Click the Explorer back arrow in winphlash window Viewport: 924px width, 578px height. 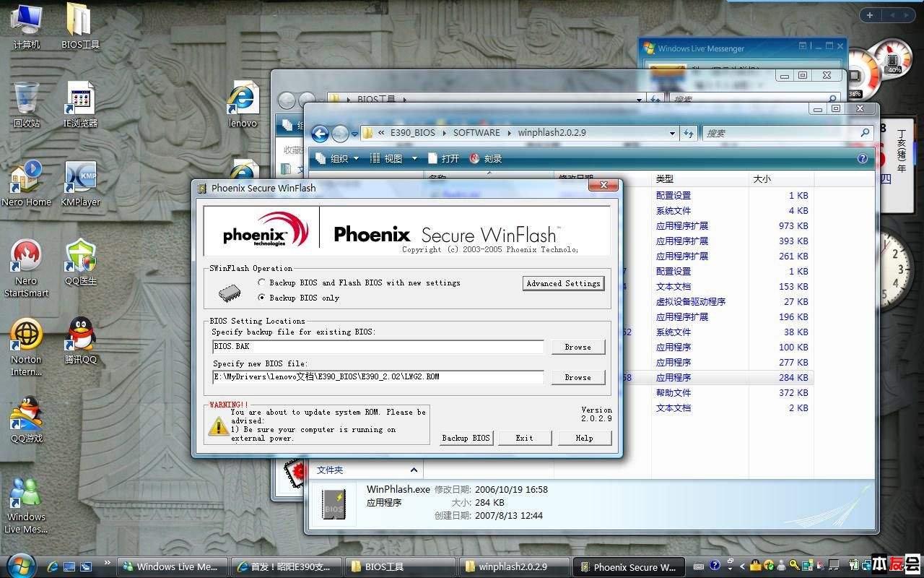320,134
